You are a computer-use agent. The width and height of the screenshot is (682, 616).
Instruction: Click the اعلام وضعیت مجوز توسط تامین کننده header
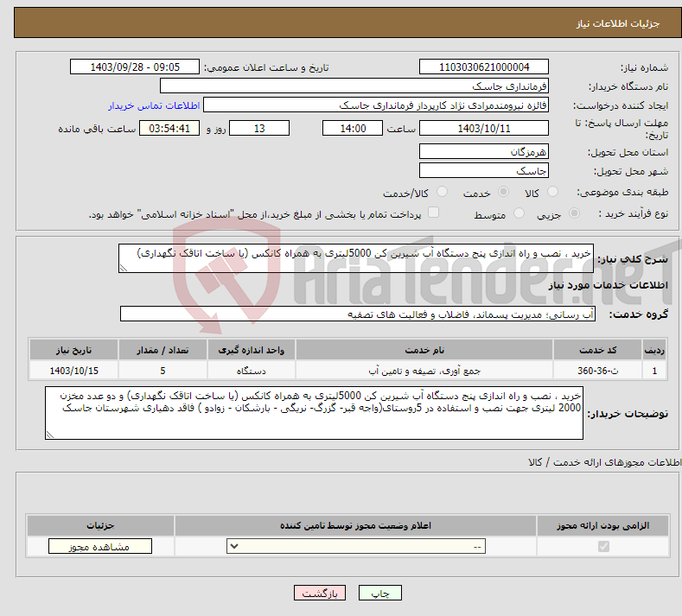(x=355, y=525)
